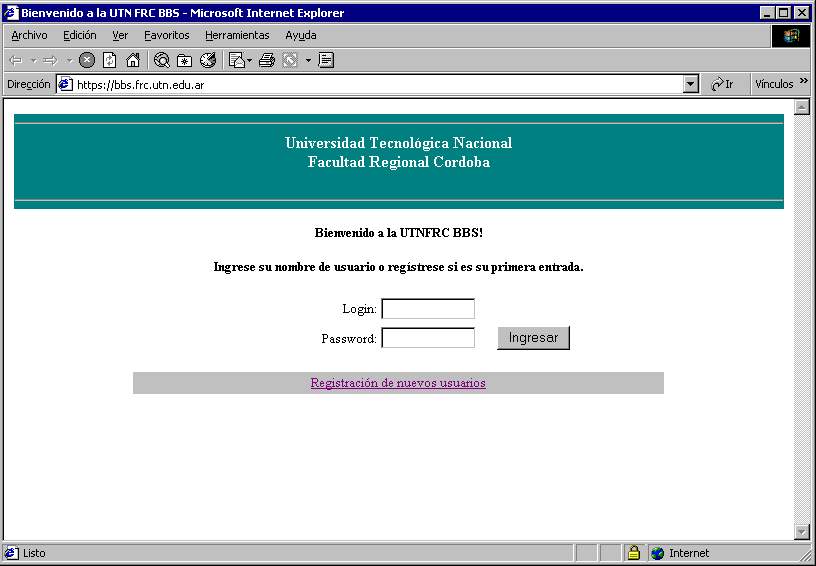Click the scrollbar down arrow
Screen dimensions: 816x566
801,532
